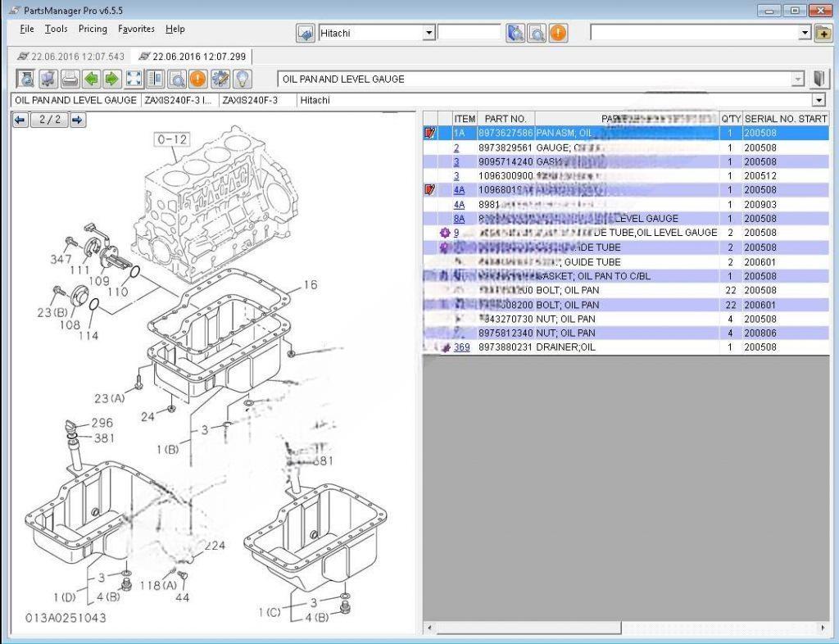The image size is (839, 644).
Task: Open the Pricing menu
Action: [93, 29]
